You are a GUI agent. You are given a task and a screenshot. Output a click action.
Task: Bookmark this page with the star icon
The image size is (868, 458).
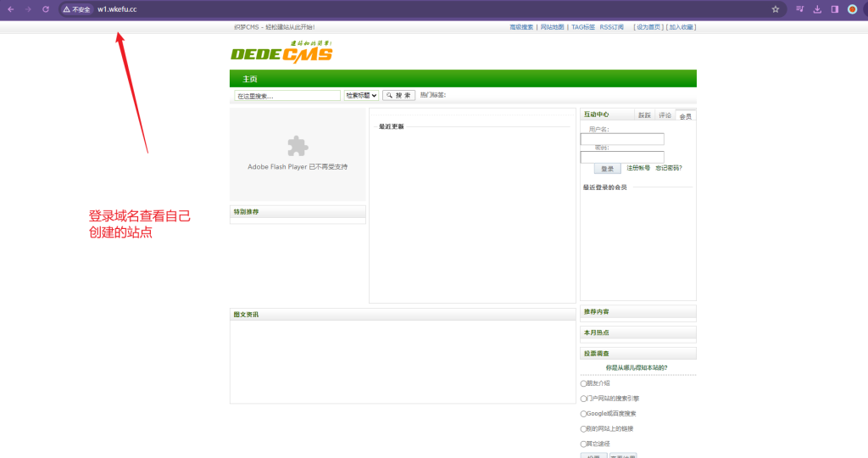click(x=775, y=9)
